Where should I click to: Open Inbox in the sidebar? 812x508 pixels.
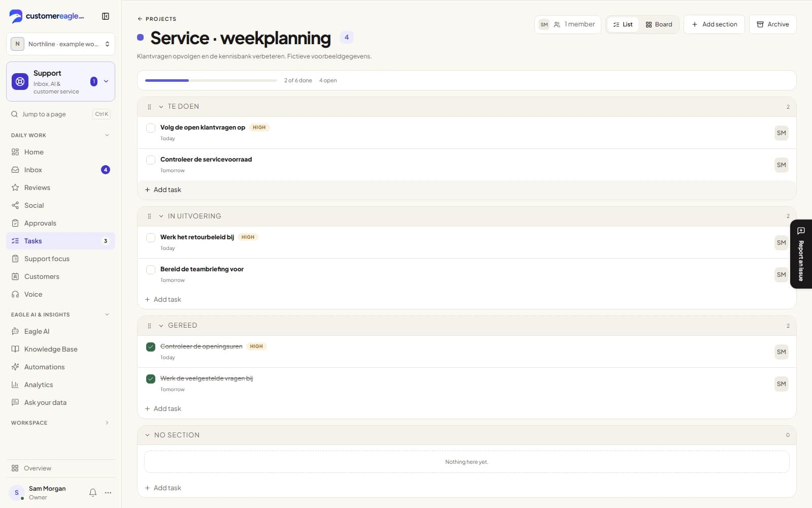[60, 170]
